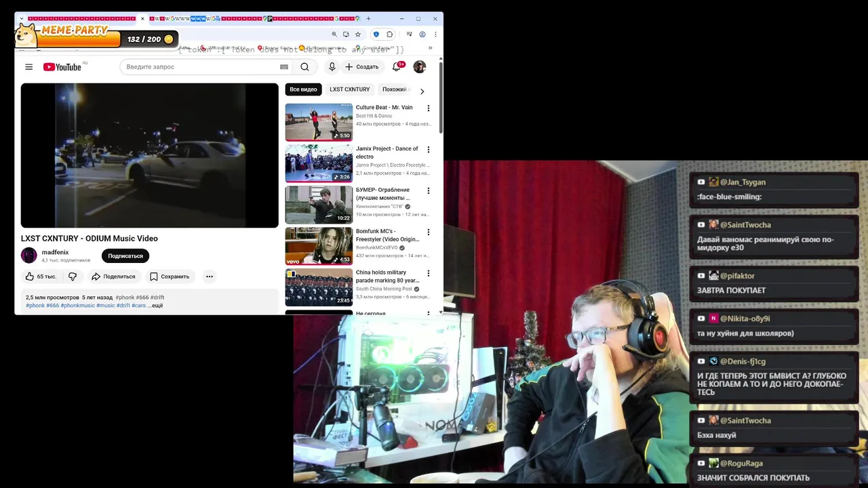The width and height of the screenshot is (868, 488).
Task: Open the madfenix channel name link
Action: [55, 252]
